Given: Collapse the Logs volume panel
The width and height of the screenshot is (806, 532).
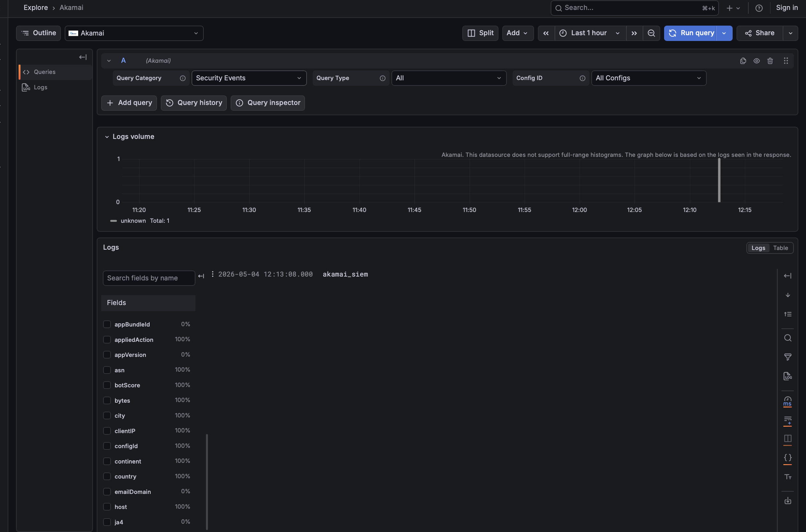Looking at the screenshot, I should click(107, 137).
